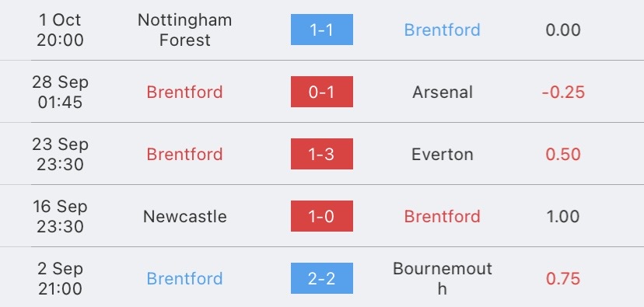Open Newcastle team page
This screenshot has width=644, height=307.
point(185,216)
